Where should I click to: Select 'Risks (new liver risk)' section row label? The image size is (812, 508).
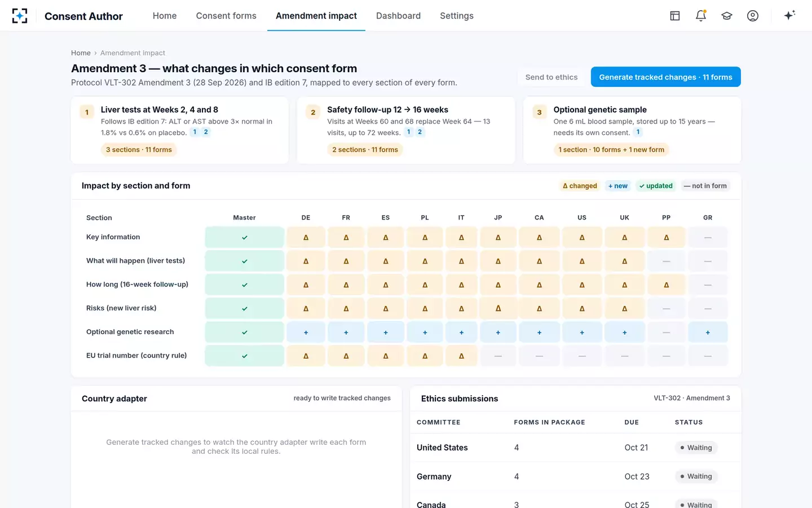tap(121, 308)
